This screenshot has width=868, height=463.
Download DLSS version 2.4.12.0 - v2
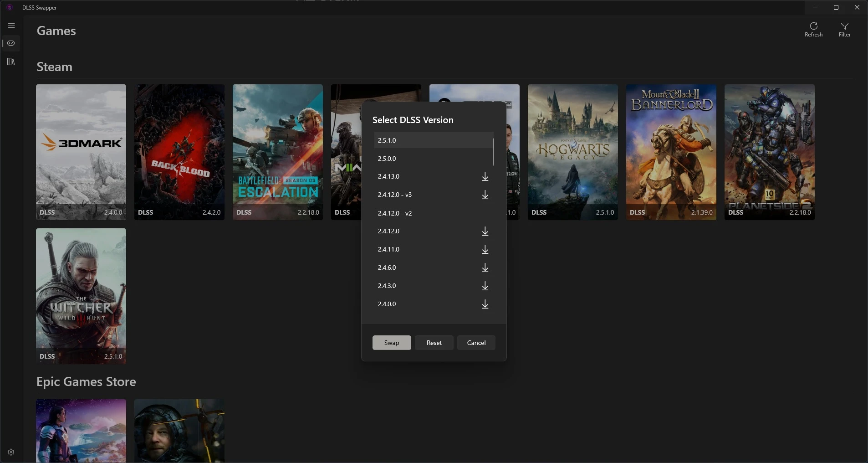point(484,214)
